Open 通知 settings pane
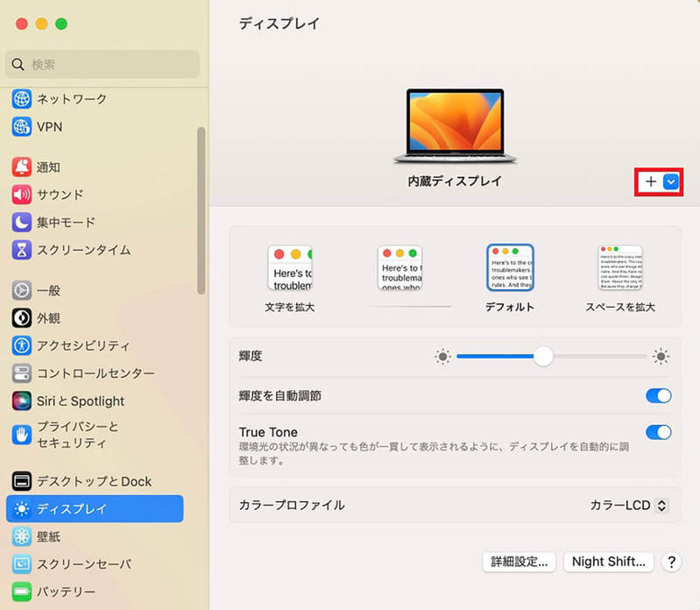The image size is (700, 610). [95, 167]
